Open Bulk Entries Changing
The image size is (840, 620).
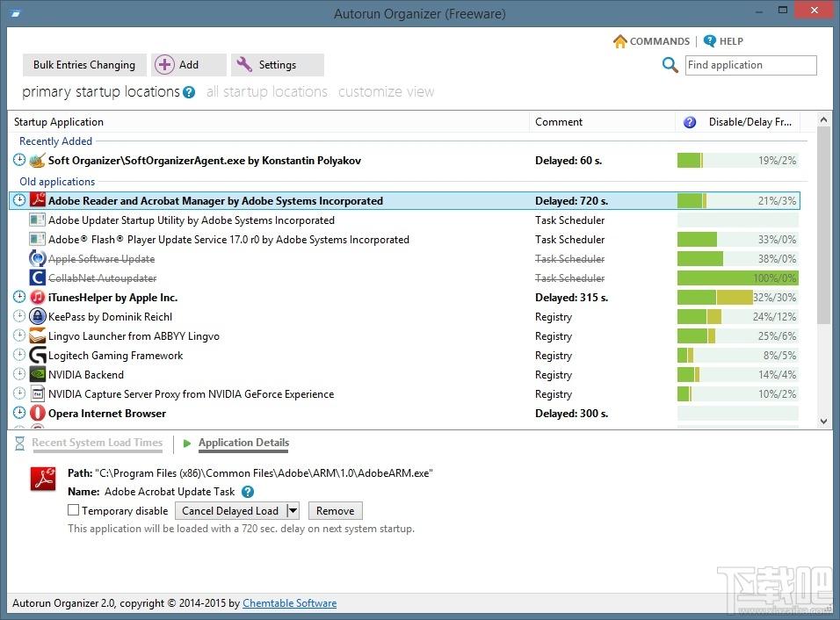coord(84,65)
